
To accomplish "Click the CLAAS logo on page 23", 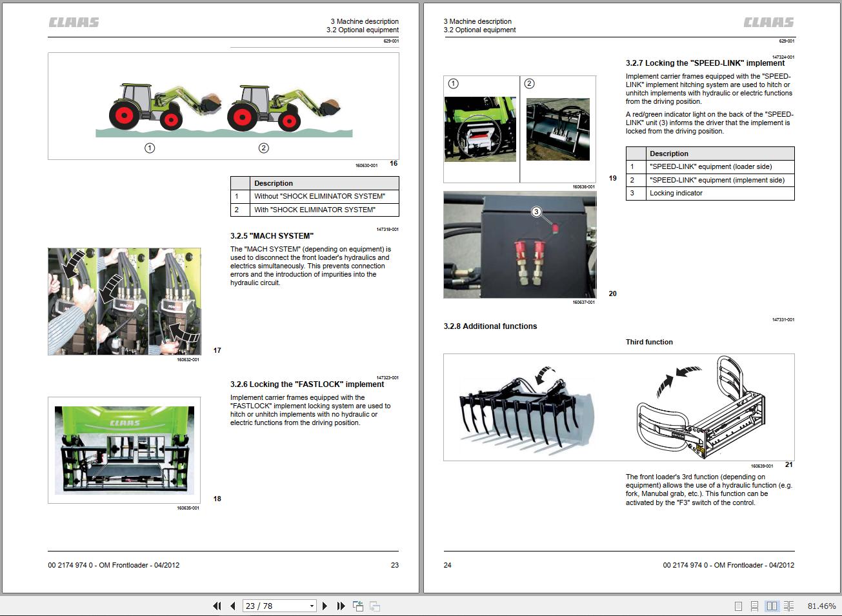I will [74, 23].
